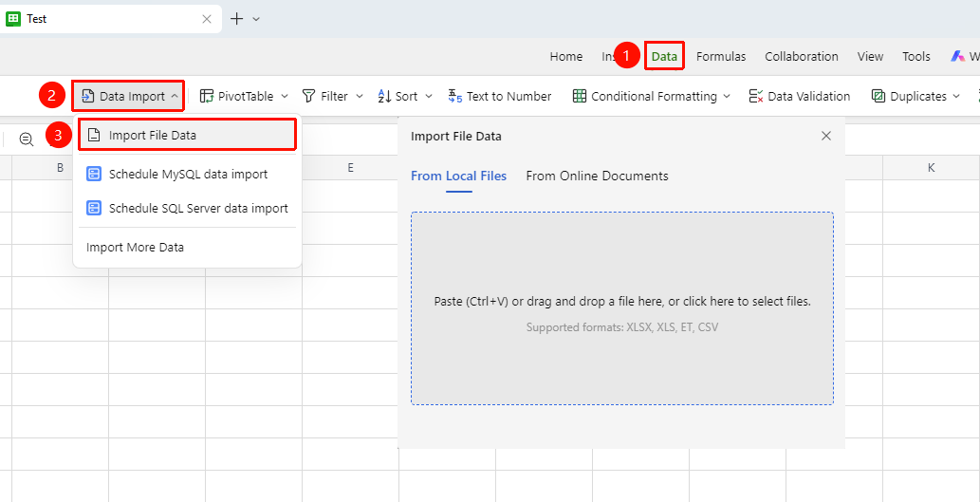This screenshot has width=980, height=502.
Task: Switch to the Home ribbon tab
Action: click(x=566, y=56)
